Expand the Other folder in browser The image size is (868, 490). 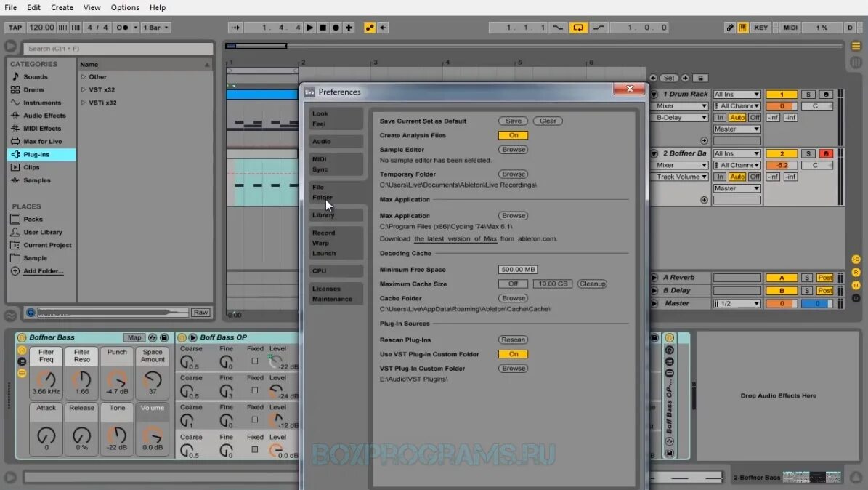click(84, 76)
